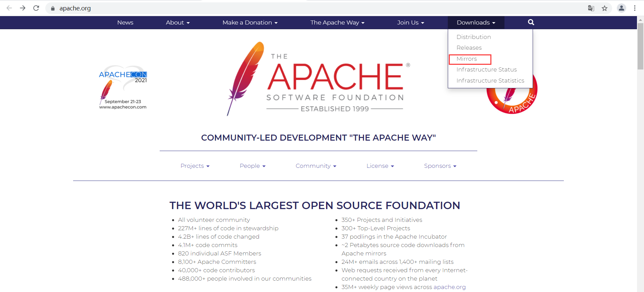Reload the apache.org page
The image size is (644, 292).
(36, 8)
